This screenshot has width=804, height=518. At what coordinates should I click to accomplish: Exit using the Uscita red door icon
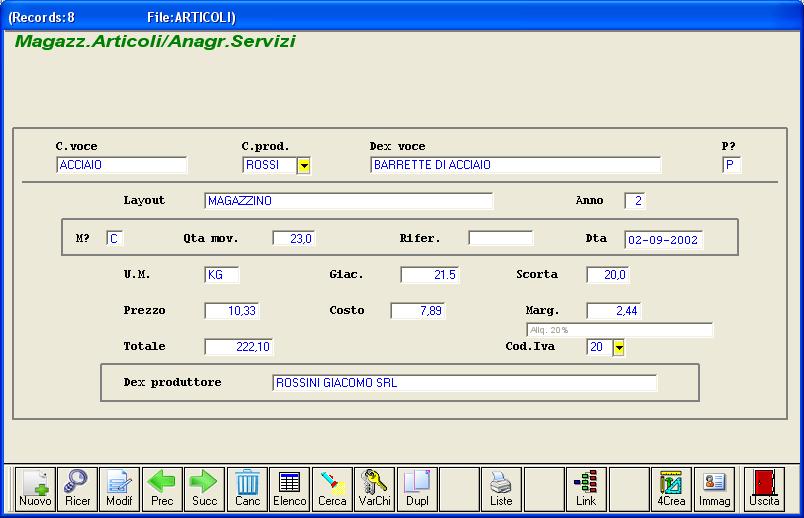pyautogui.click(x=764, y=489)
